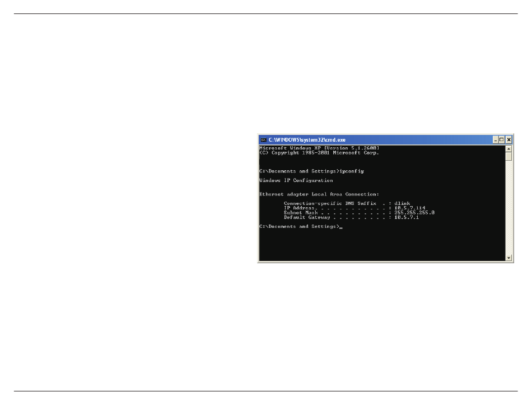Close the cmd.exe window
The width and height of the screenshot is (532, 406).
(x=508, y=140)
